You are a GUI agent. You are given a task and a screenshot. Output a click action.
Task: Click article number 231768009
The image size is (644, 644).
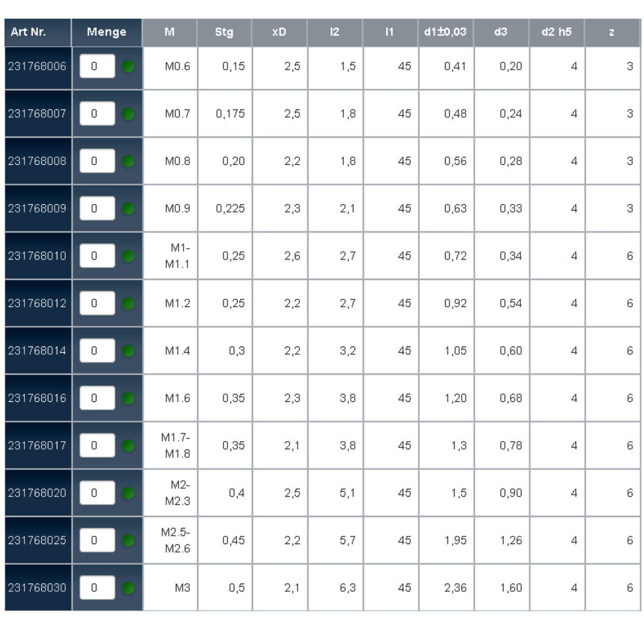click(37, 209)
